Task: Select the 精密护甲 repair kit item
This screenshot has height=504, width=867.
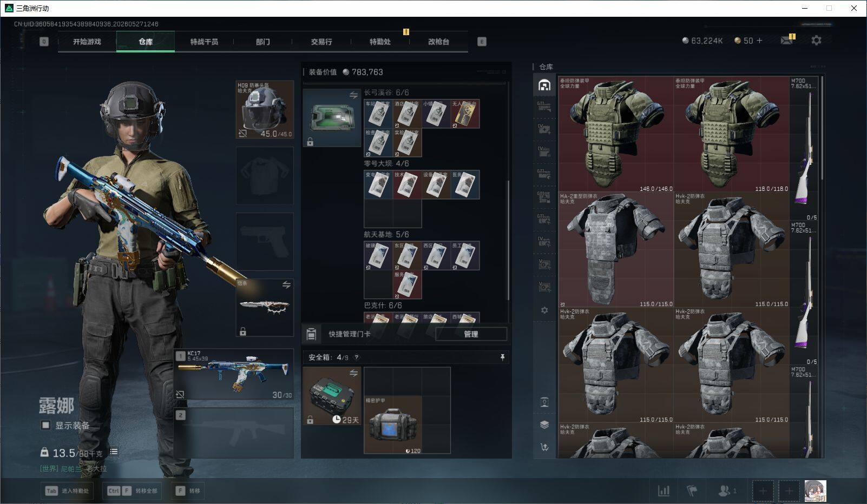Action: click(x=393, y=425)
